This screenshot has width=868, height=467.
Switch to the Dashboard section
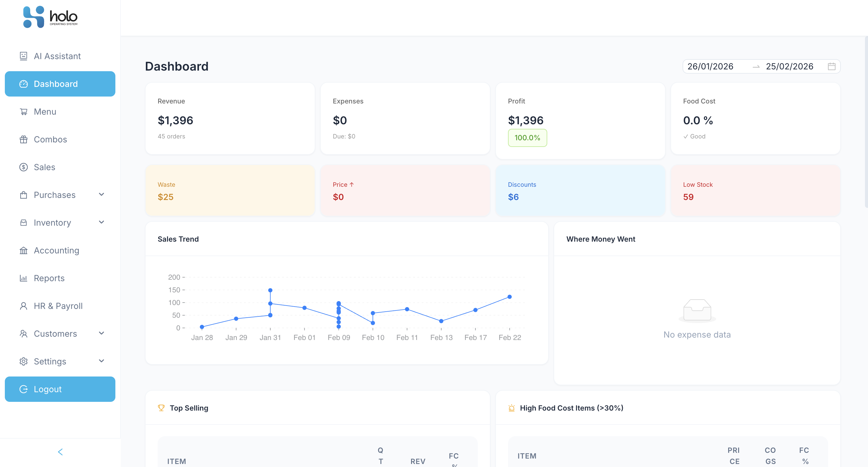[56, 84]
